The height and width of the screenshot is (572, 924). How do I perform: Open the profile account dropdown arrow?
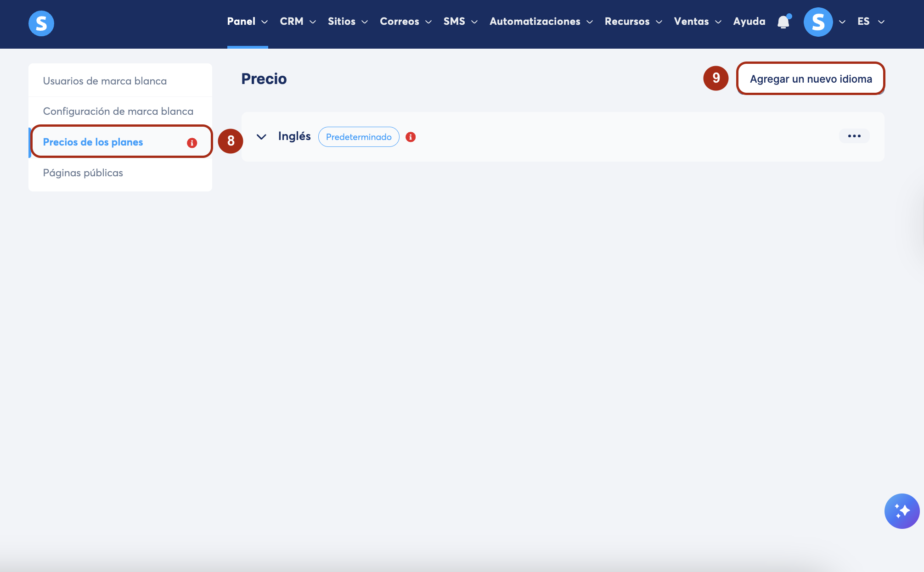point(842,22)
